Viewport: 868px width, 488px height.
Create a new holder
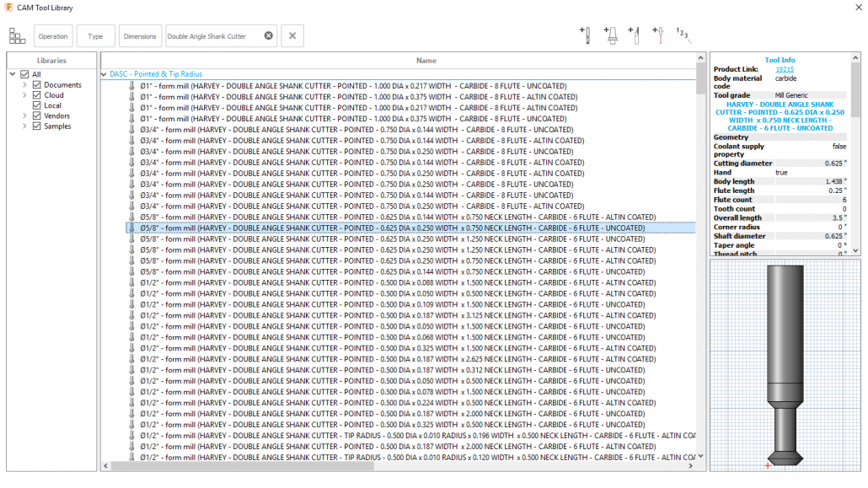tap(611, 35)
